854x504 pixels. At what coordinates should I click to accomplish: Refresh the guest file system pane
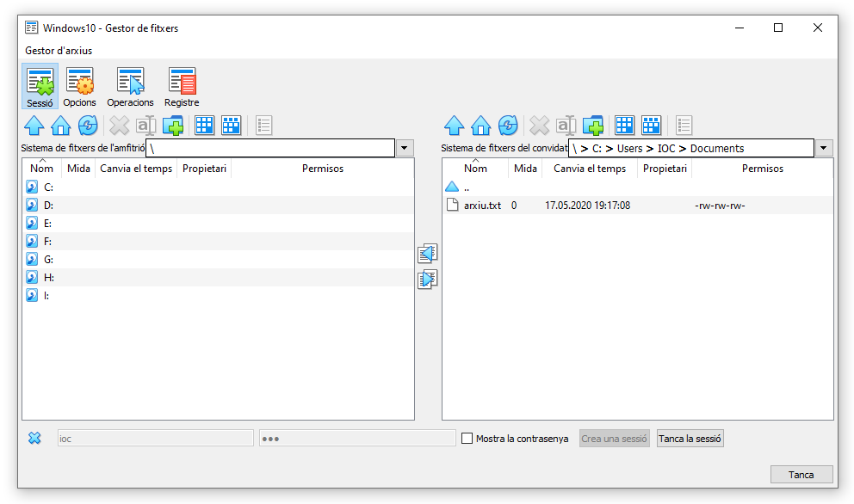[508, 126]
